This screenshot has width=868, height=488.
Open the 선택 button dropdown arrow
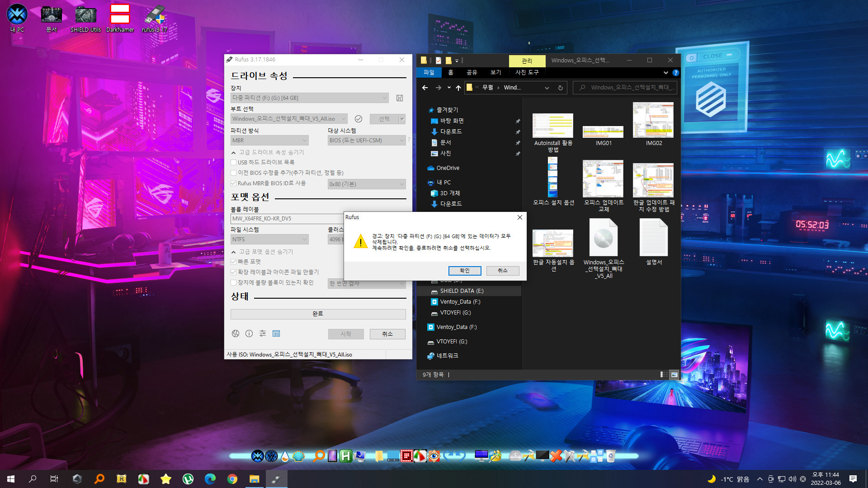[402, 119]
